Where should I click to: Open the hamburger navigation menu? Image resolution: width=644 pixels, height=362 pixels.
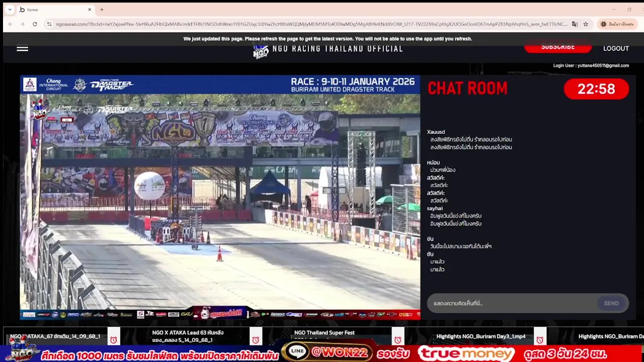pos(22,49)
